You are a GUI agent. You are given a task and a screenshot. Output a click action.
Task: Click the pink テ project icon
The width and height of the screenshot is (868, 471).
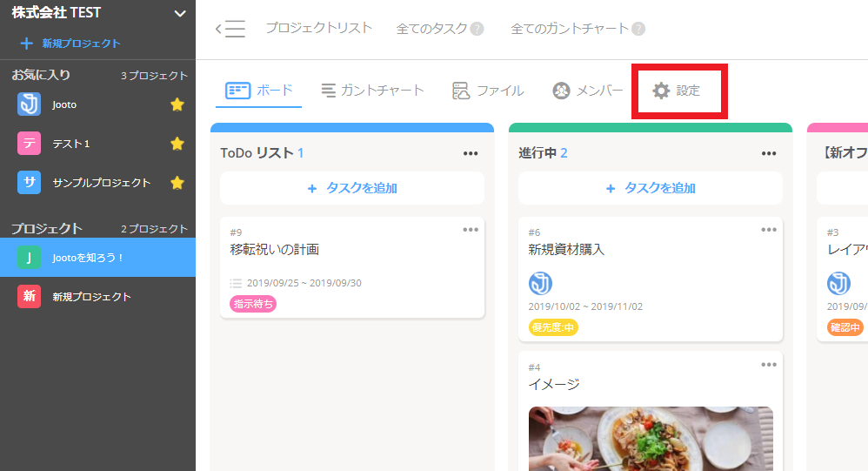coord(29,143)
